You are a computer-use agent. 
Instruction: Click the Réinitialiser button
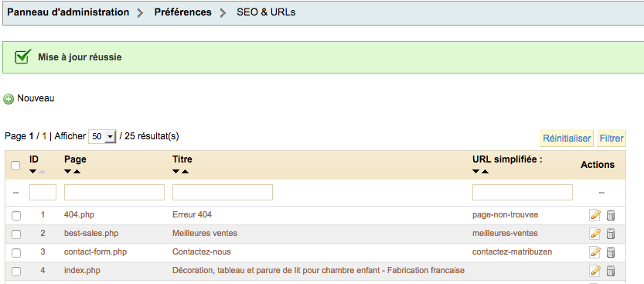pos(567,139)
